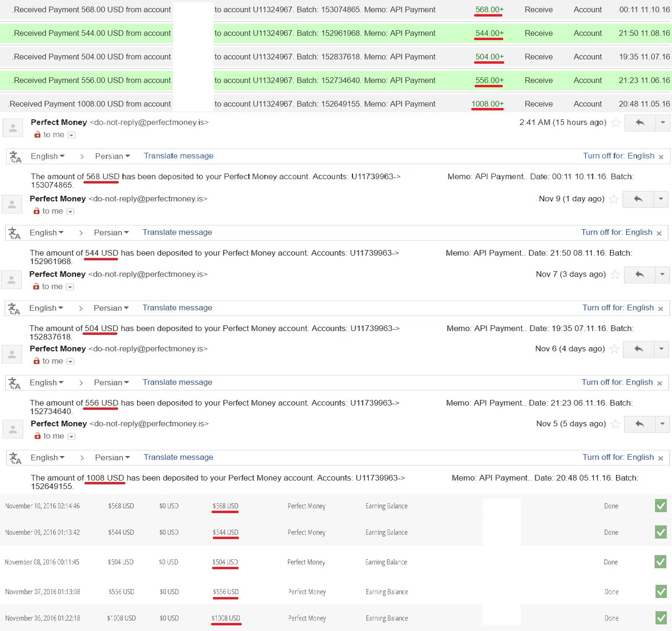Click batch 152961968 payment row

pyautogui.click(x=336, y=33)
